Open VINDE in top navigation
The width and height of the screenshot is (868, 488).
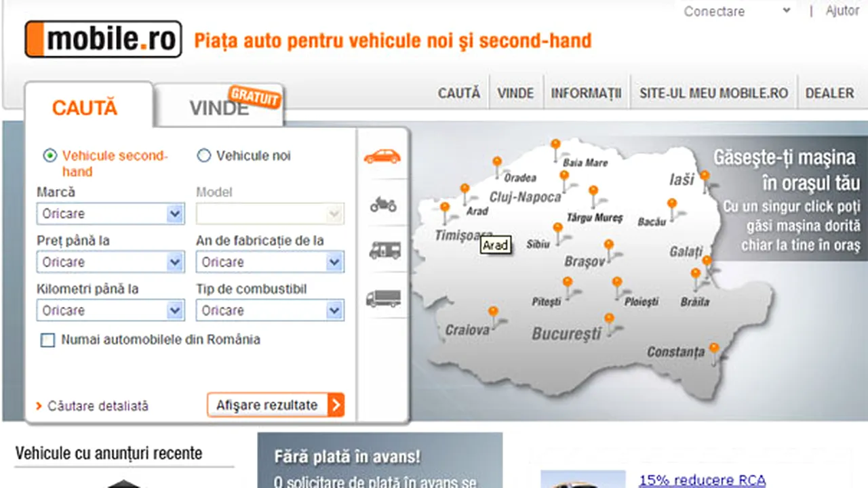(x=515, y=94)
